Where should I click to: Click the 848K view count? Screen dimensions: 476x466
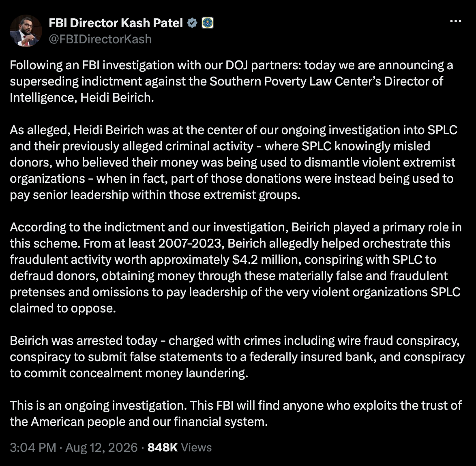163,447
